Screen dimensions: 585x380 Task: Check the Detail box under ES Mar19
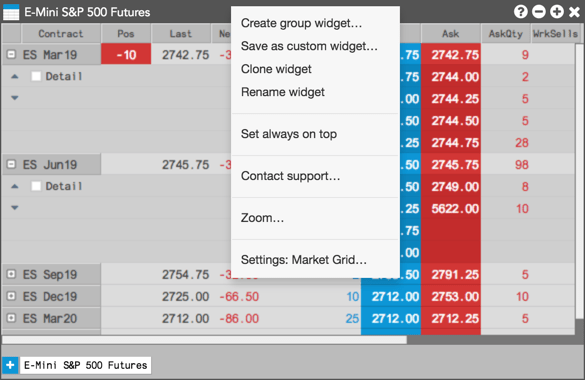coord(36,76)
